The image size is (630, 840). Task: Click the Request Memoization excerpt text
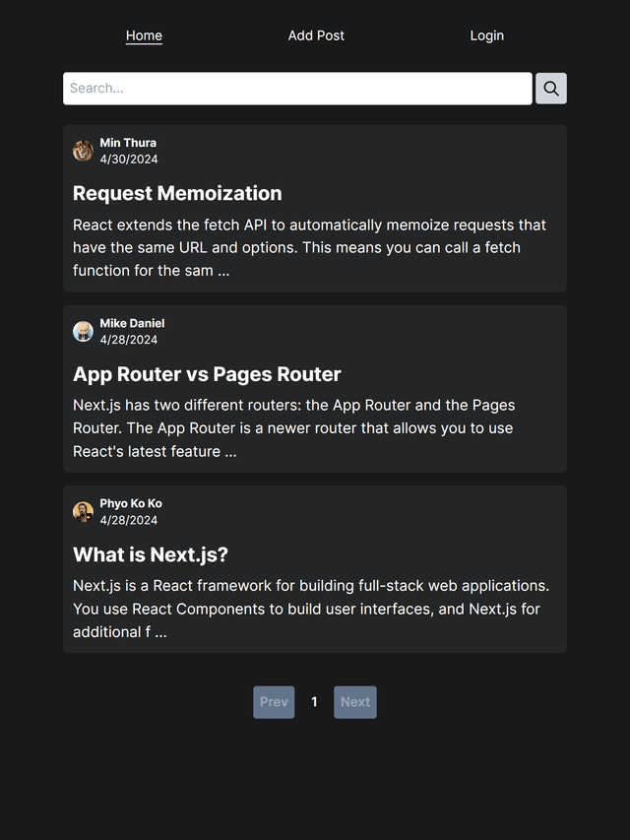pyautogui.click(x=310, y=247)
